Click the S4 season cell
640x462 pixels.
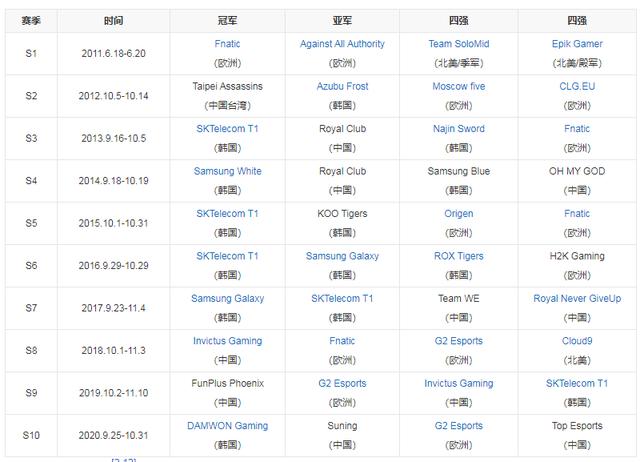click(x=31, y=181)
